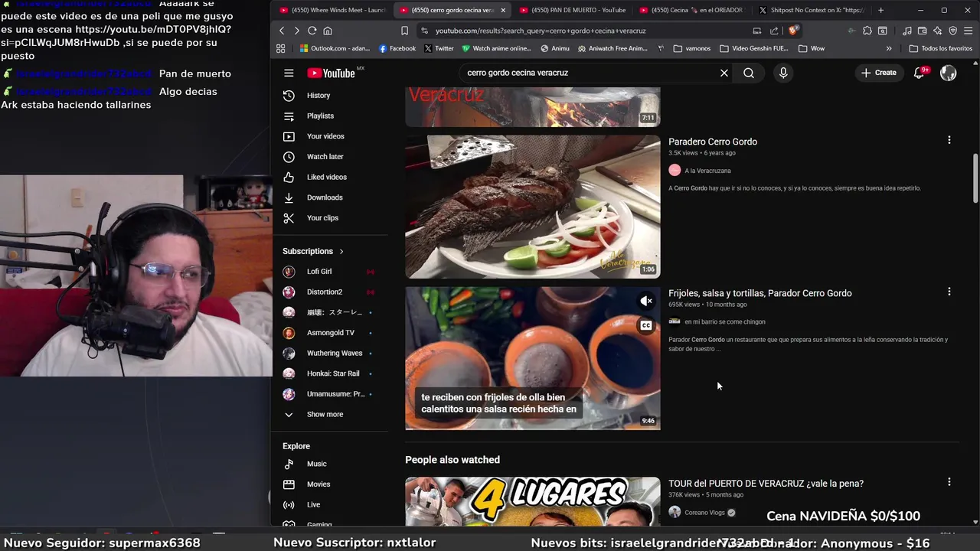
Task: Click the Create button
Action: click(879, 73)
